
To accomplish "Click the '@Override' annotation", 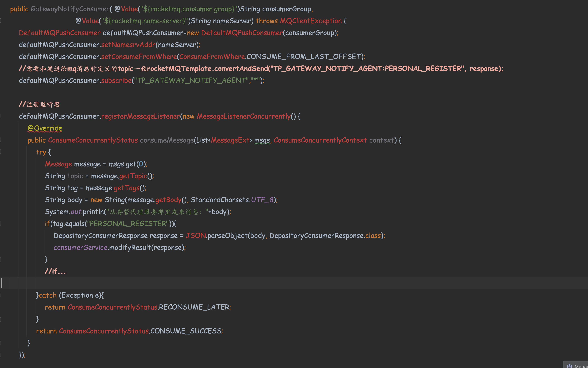I will click(45, 129).
